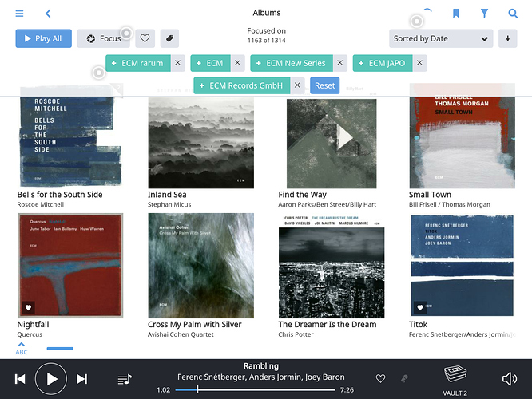
Task: Open the Nightfall album cover
Action: [x=70, y=266]
